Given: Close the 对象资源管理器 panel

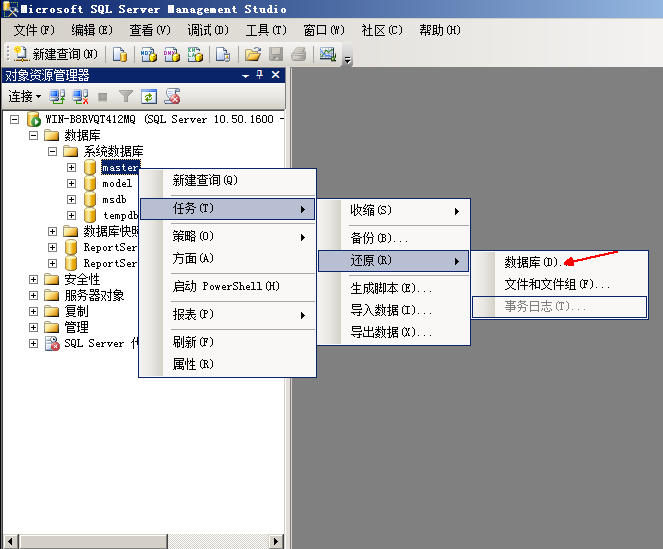Looking at the screenshot, I should (276, 75).
